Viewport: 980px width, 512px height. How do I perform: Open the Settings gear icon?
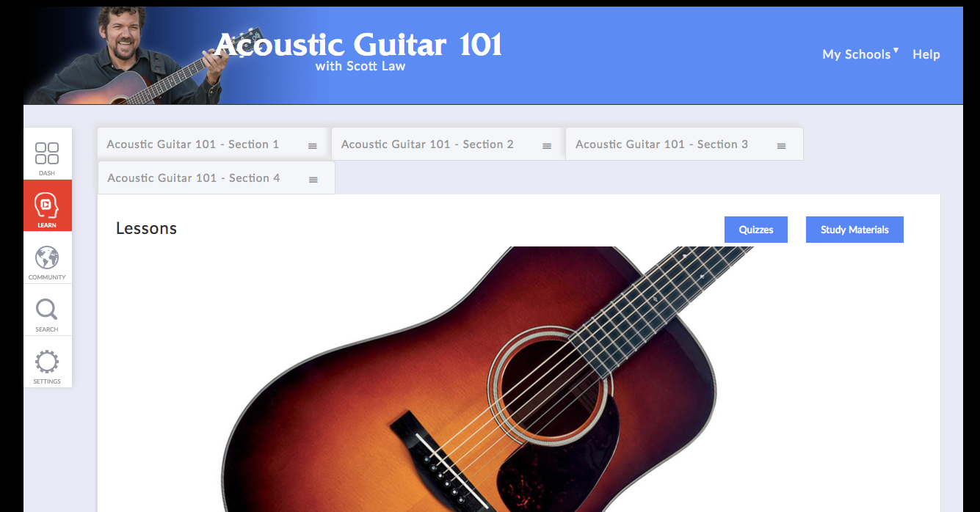(x=47, y=362)
